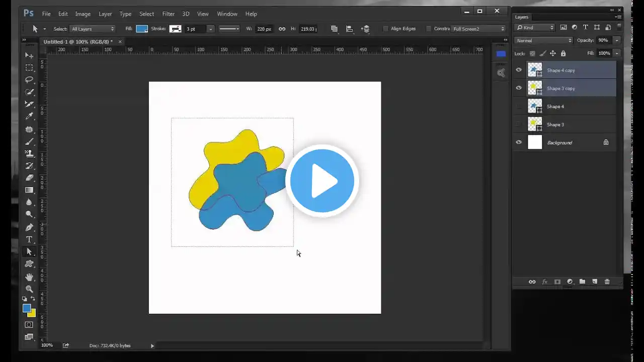Click the lock position icon in Layers
This screenshot has height=362, width=644.
(x=552, y=53)
